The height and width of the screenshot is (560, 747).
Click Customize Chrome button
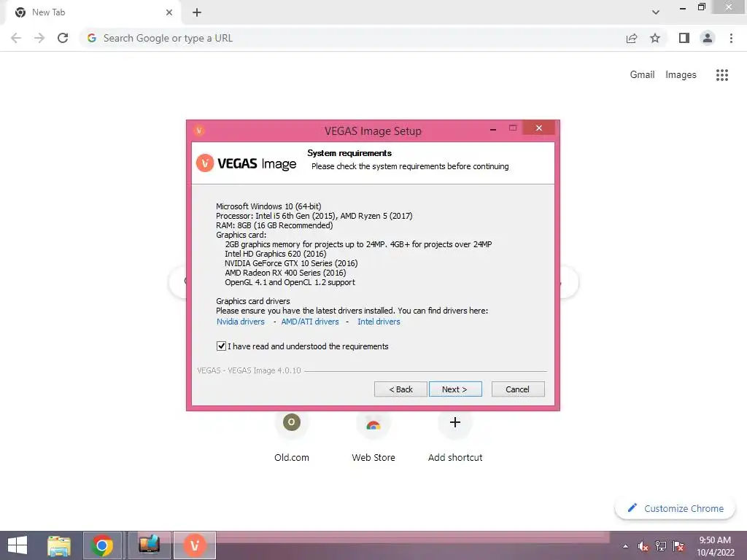coord(676,508)
